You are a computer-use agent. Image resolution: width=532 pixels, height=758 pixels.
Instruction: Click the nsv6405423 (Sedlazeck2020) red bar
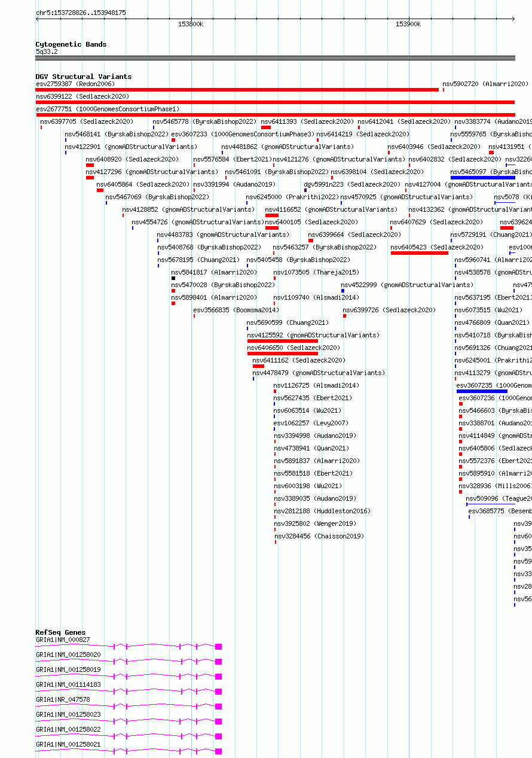(420, 253)
